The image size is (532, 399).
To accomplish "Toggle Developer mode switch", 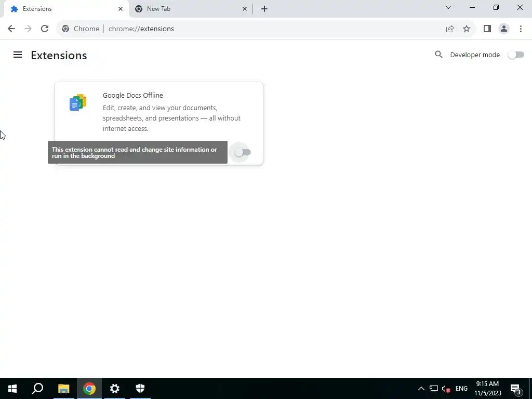I will [516, 55].
